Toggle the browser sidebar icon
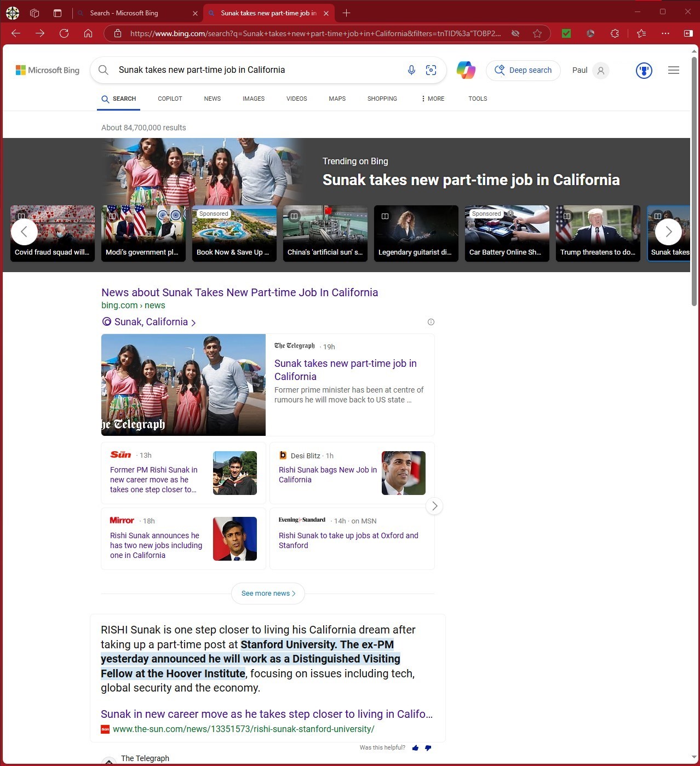 [688, 33]
